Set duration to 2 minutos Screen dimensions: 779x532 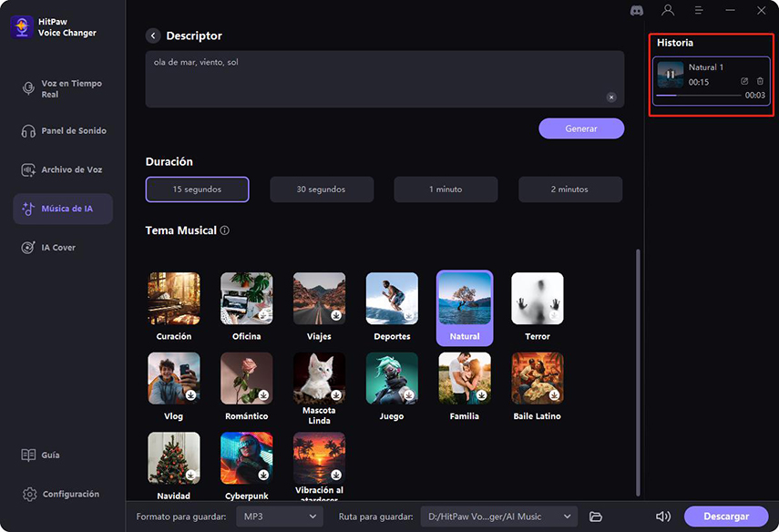click(x=570, y=189)
